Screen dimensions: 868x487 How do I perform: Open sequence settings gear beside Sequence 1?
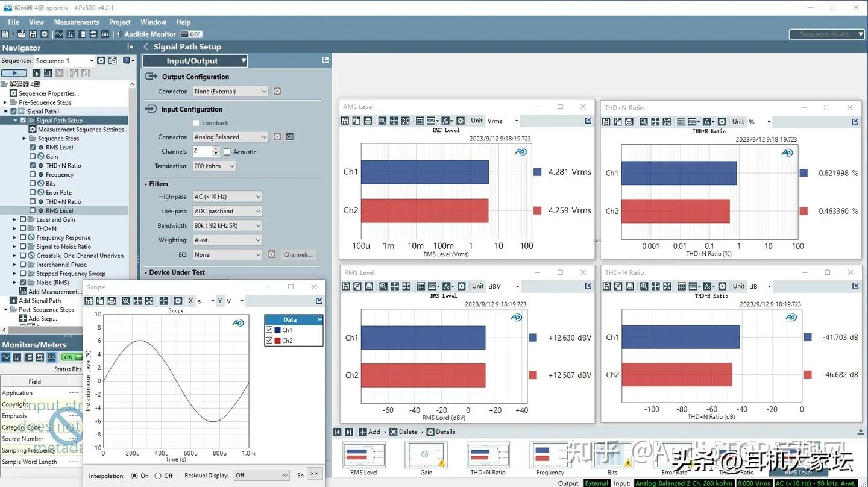tap(101, 60)
